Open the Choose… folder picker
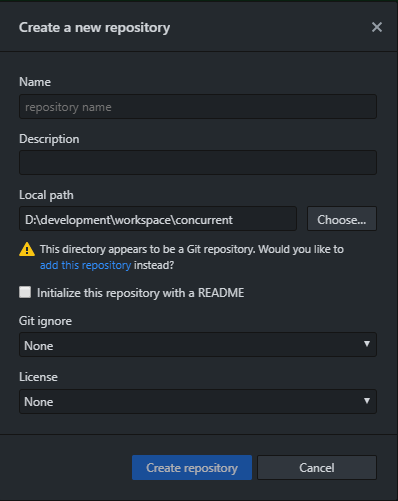Viewport: 398px width, 501px height. pyautogui.click(x=342, y=219)
